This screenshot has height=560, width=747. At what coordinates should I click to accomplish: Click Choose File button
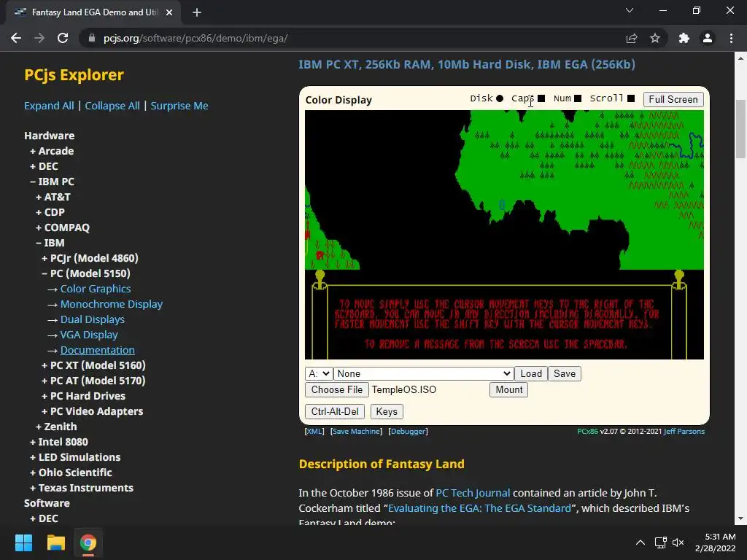pyautogui.click(x=337, y=389)
